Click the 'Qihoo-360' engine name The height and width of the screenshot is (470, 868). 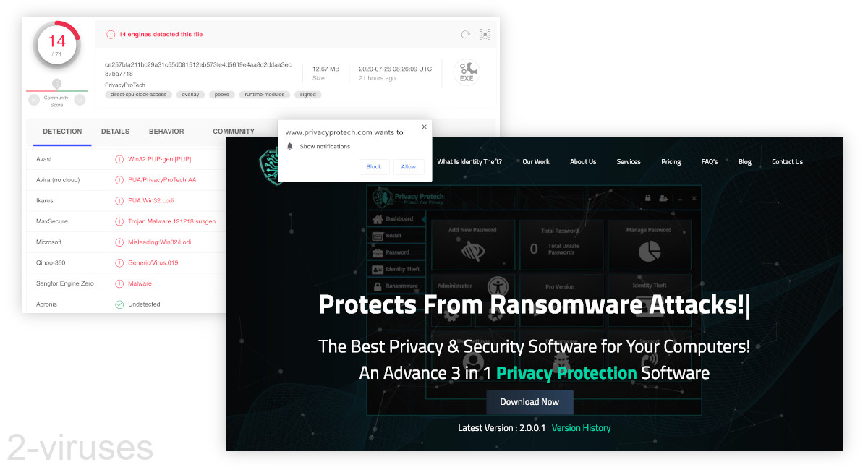(x=49, y=263)
